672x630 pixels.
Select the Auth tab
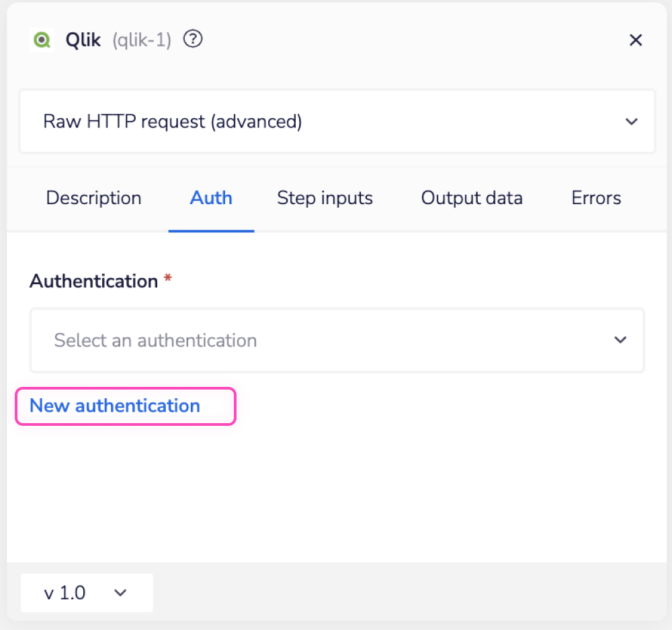(x=211, y=197)
